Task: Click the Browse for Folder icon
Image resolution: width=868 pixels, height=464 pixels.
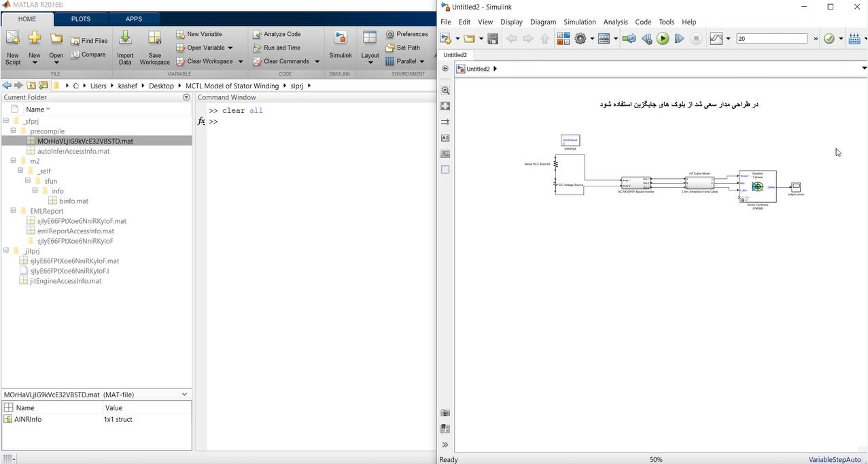Action: click(x=44, y=86)
